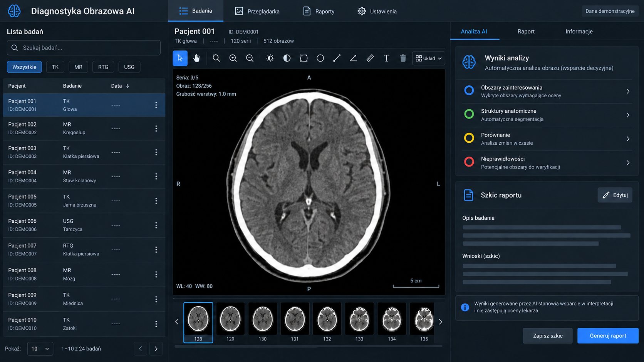Open the Przeglądarka tab
Screen dimensions: 644x362
pyautogui.click(x=257, y=11)
